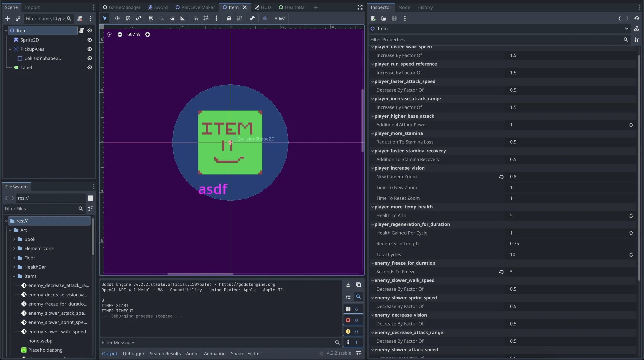Click the lock selected node icon
The width and height of the screenshot is (644, 360).
229,18
